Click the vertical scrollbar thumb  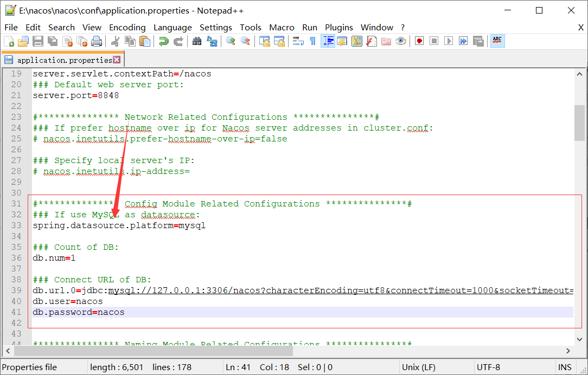tap(579, 123)
